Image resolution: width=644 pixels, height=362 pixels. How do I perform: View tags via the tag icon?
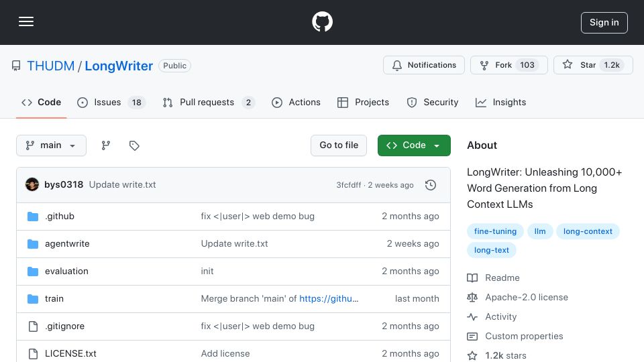point(134,145)
